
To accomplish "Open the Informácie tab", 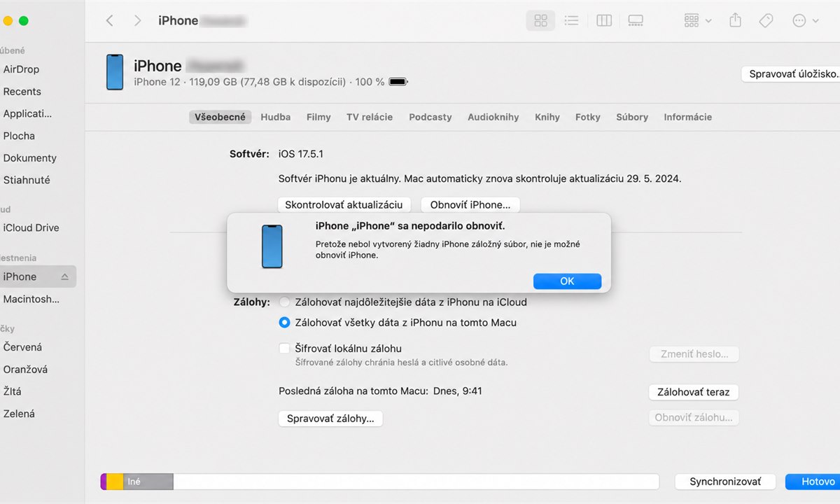I will coord(688,117).
